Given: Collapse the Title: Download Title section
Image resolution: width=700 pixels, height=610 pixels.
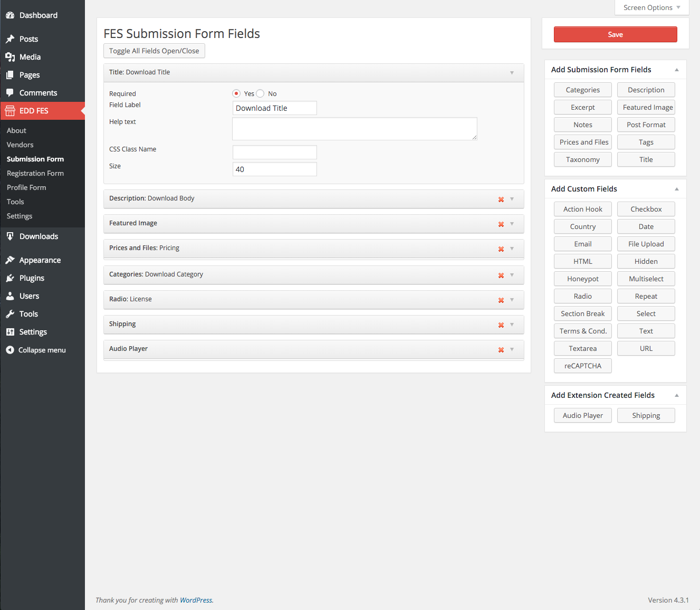Looking at the screenshot, I should 512,73.
